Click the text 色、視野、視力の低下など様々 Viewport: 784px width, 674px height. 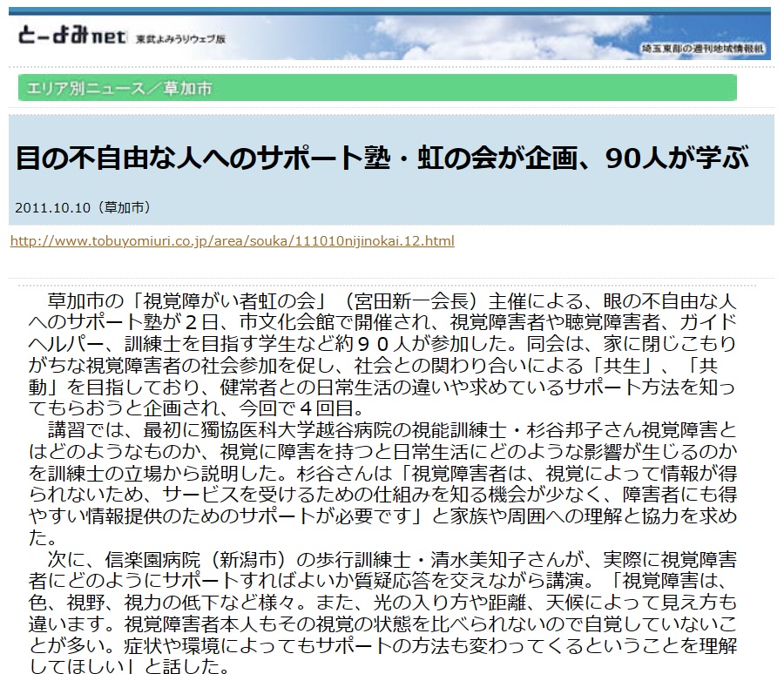163,603
